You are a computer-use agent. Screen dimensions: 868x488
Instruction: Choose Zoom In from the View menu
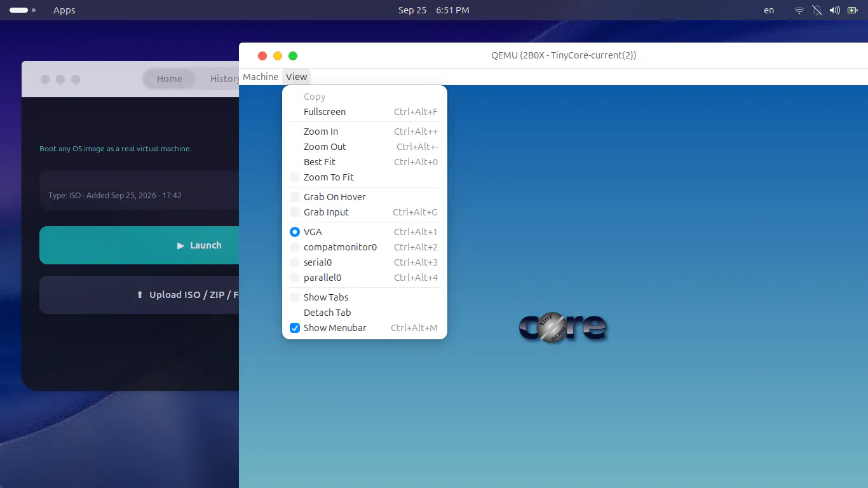pos(365,132)
